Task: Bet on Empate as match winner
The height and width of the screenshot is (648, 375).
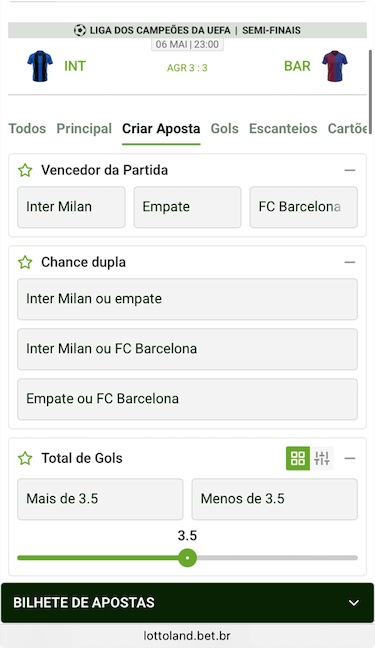Action: tap(187, 207)
